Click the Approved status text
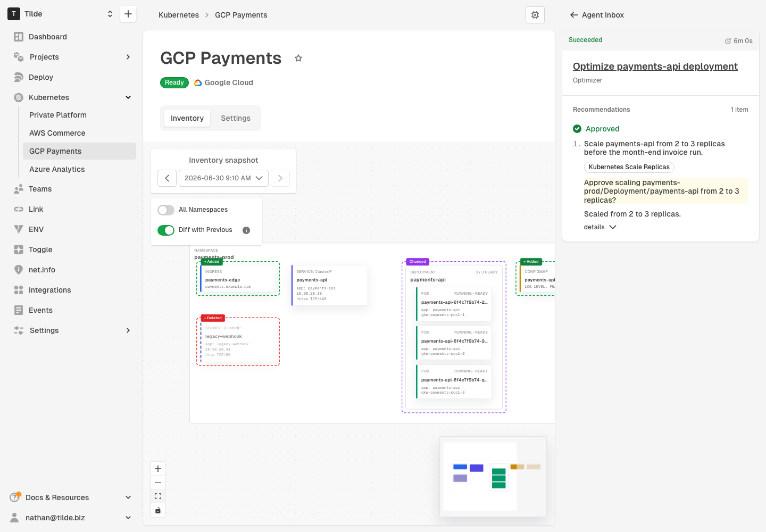Image resolution: width=766 pixels, height=532 pixels. pyautogui.click(x=602, y=129)
